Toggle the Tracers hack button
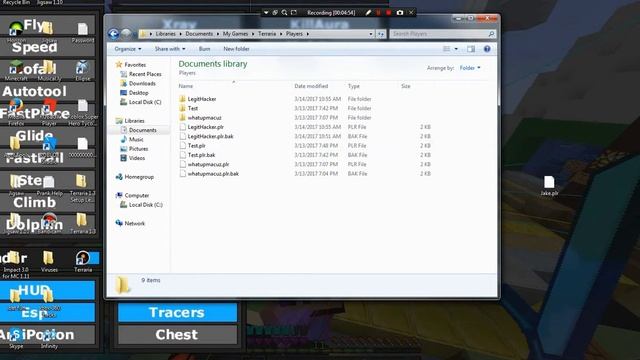 click(177, 312)
